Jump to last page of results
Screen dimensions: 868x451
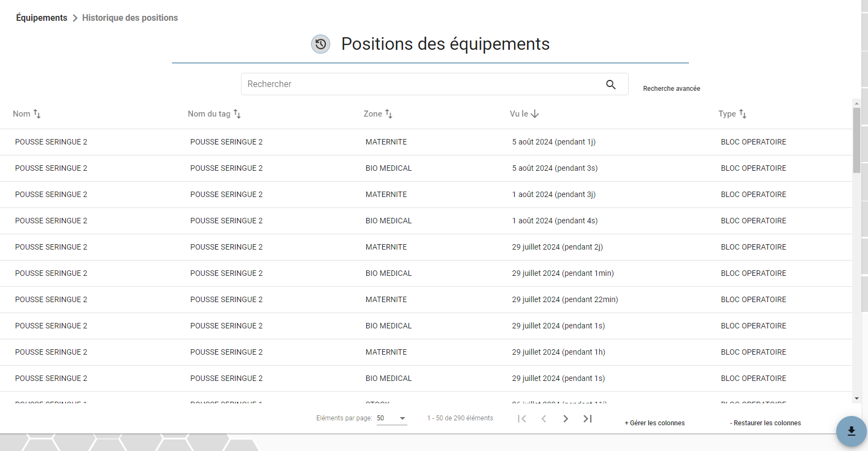point(588,419)
